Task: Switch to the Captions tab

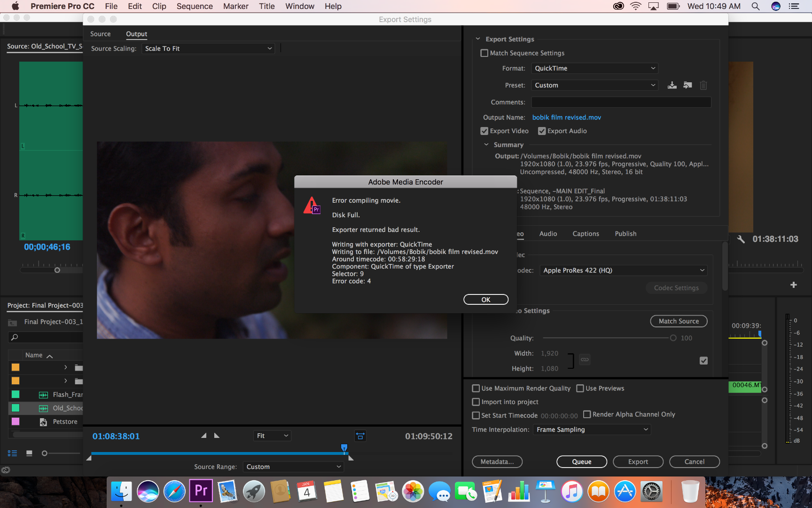Action: [x=586, y=234]
